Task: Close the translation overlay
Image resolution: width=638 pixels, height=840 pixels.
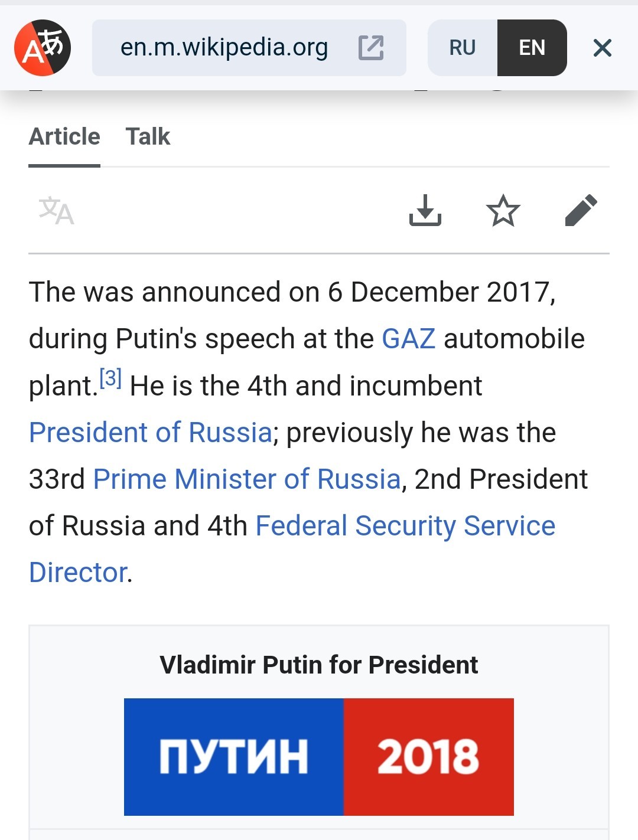Action: coord(602,48)
